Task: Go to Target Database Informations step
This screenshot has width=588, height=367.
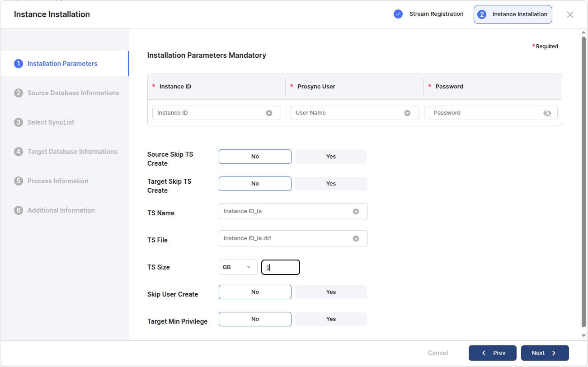Action: 72,152
